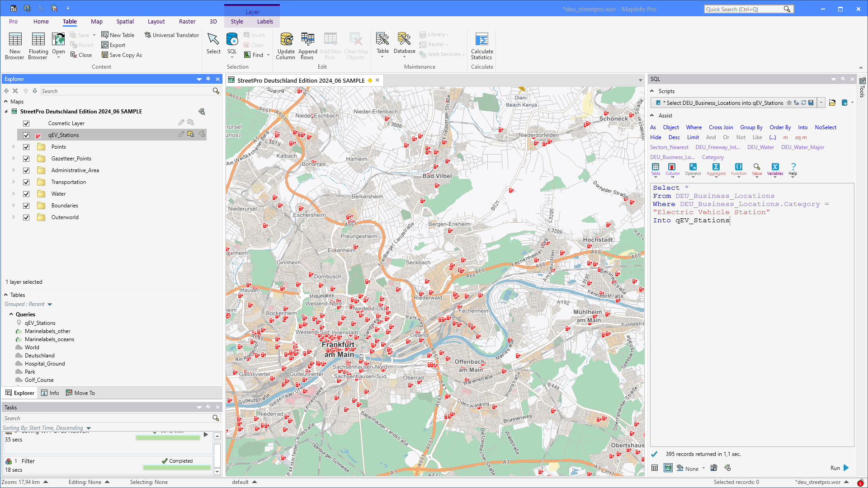Screen dimensions: 868x488
Task: Expand the Points layer group
Action: coord(13,147)
